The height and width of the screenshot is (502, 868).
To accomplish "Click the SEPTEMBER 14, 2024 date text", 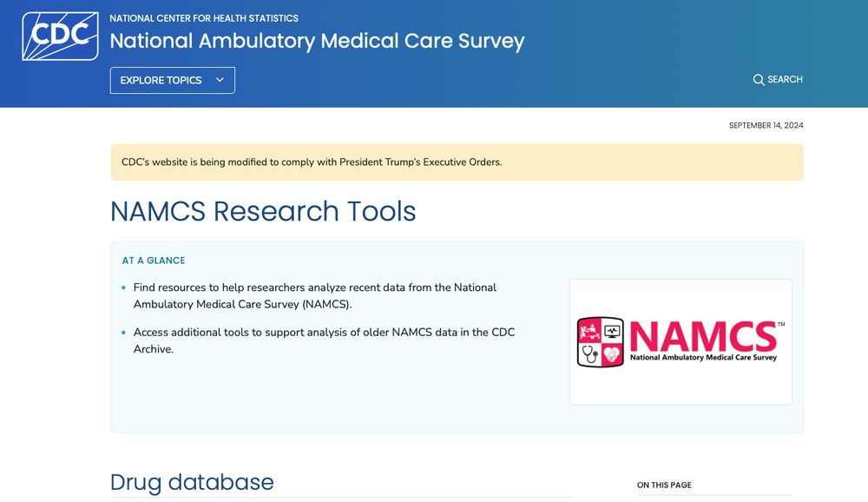I will (x=765, y=125).
